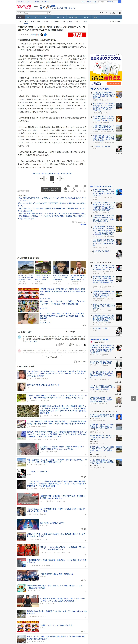Viewport: 138px width, 644px height.
Task: Open the 地域 category
Action: [x=85, y=22]
